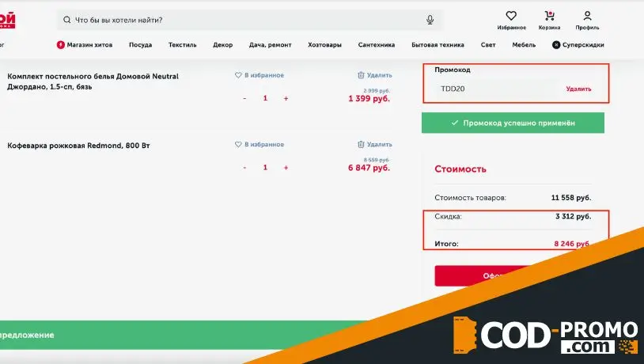Screen dimensions: 644x364
Task: Select the price '1 399 руб.'
Action: click(369, 99)
